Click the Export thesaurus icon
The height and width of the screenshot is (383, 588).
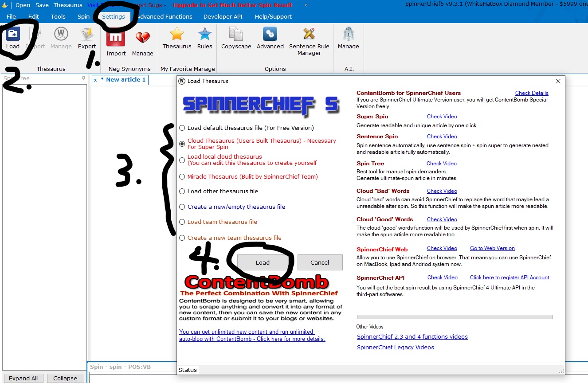87,35
